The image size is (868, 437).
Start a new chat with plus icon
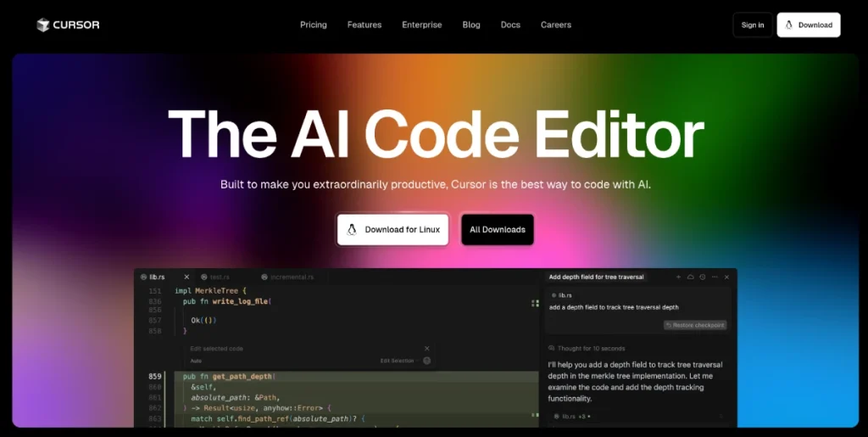(x=679, y=277)
